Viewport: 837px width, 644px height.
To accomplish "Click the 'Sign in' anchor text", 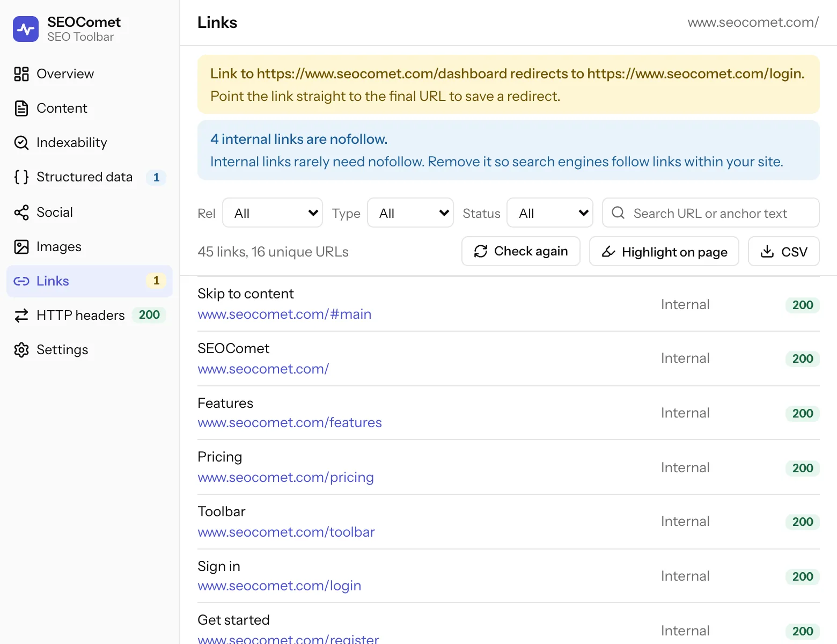I will 219,566.
